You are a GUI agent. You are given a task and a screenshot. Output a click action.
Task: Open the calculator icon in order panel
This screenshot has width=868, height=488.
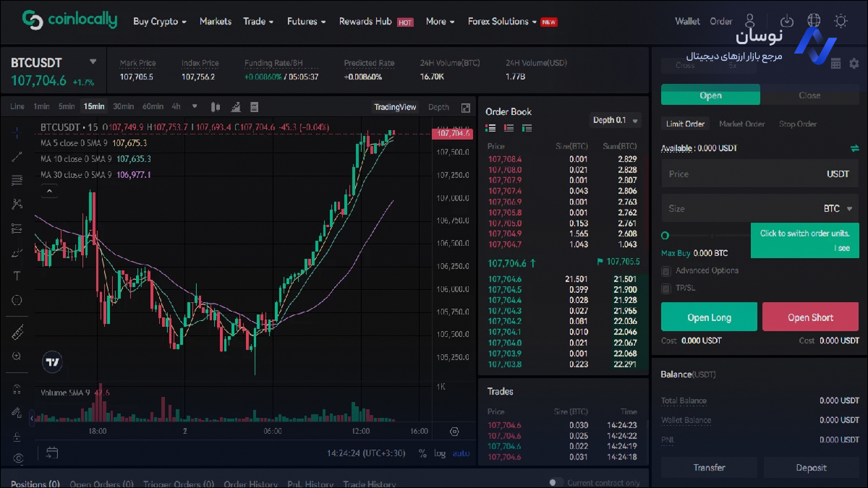(835, 64)
